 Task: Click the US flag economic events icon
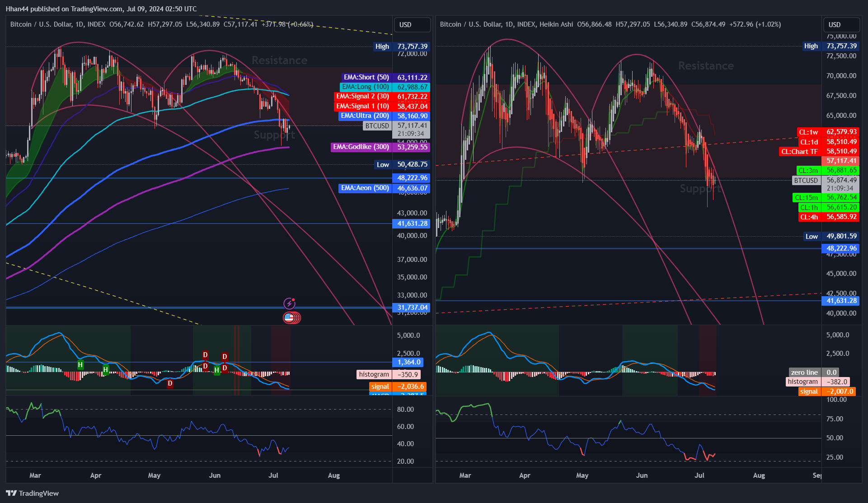click(289, 318)
